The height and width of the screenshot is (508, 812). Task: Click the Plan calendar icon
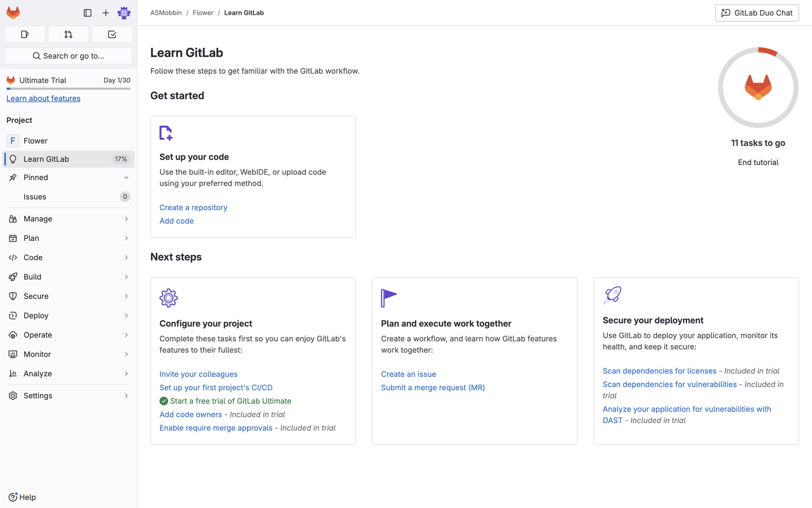pos(13,238)
